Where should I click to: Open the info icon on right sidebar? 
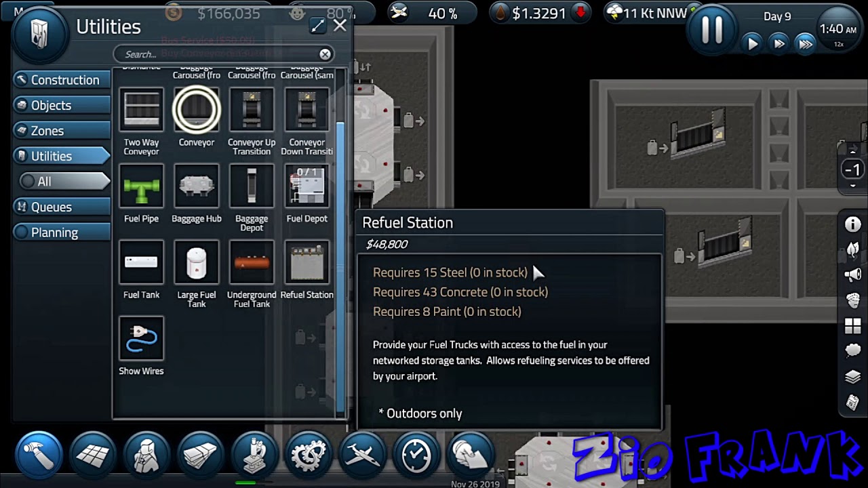click(852, 225)
